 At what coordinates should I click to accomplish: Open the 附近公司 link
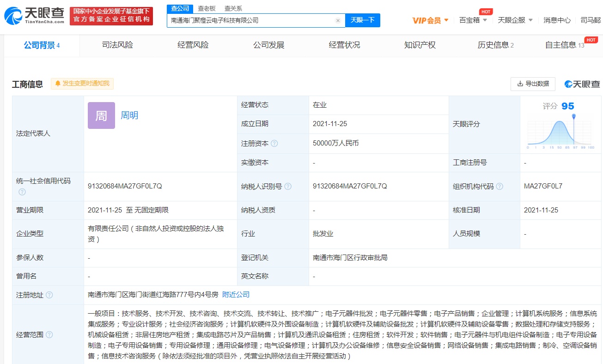(x=236, y=295)
